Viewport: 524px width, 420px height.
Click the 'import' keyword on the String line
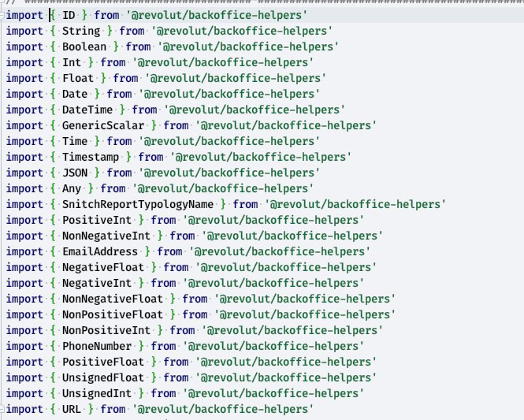[24, 31]
